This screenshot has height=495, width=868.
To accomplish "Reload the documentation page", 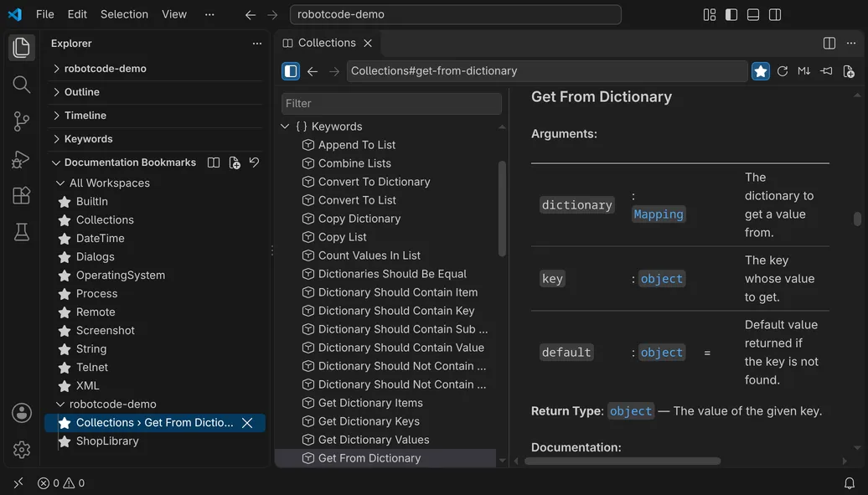I will click(x=783, y=71).
